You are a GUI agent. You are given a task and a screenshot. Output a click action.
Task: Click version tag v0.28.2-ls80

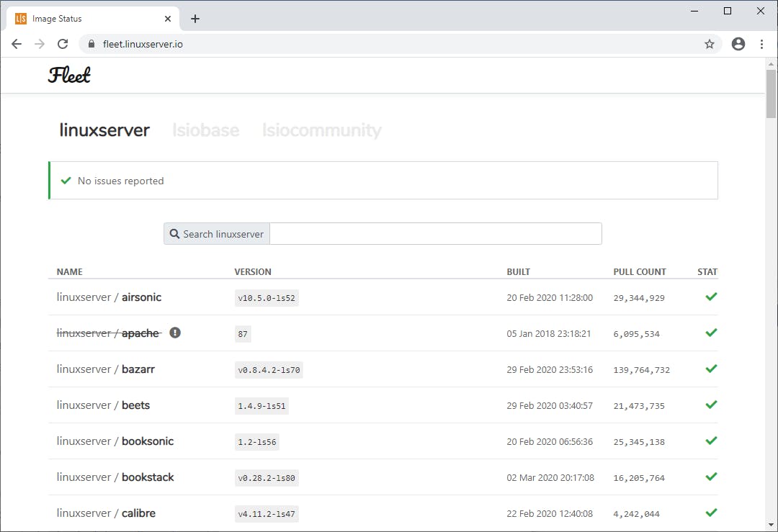(x=267, y=478)
